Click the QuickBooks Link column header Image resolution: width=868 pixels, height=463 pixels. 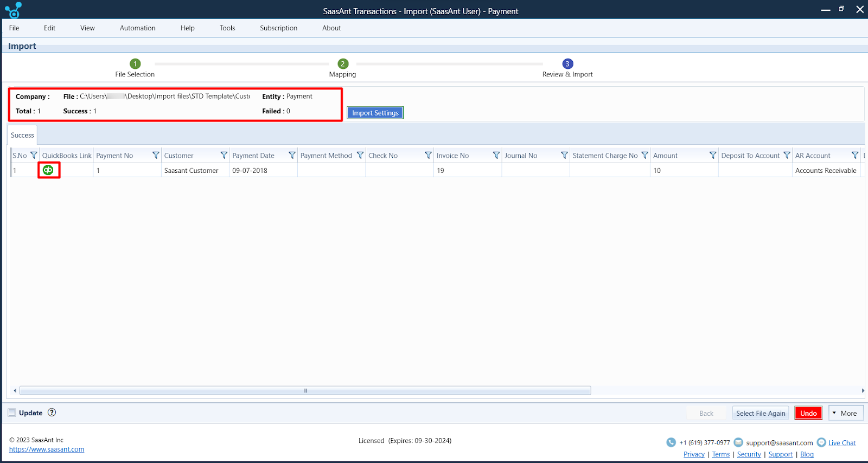point(67,156)
